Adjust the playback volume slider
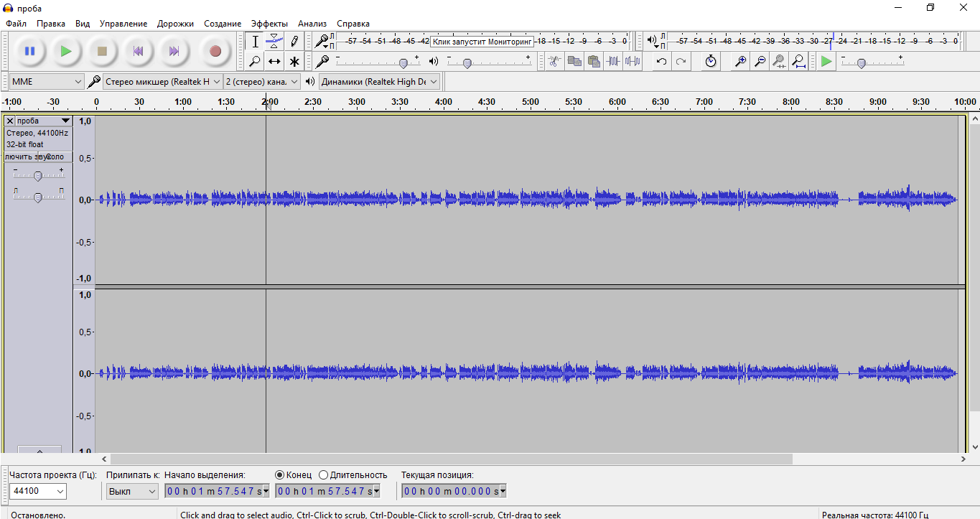Image resolution: width=980 pixels, height=519 pixels. [467, 63]
